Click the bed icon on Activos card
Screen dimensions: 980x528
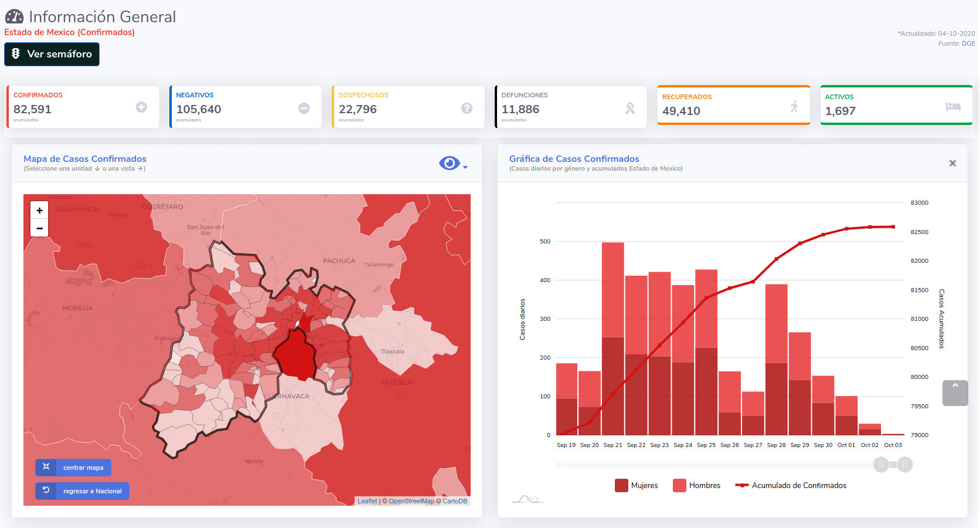point(953,106)
